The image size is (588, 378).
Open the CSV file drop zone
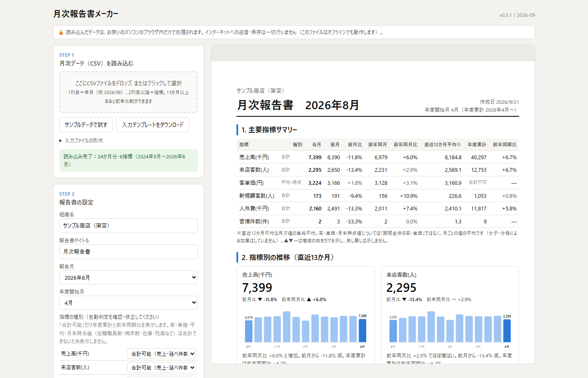(x=129, y=92)
